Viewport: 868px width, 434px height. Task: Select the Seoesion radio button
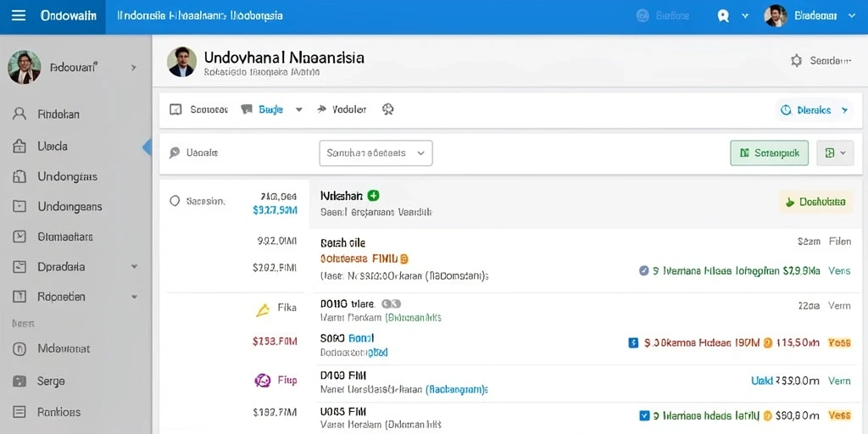[175, 201]
